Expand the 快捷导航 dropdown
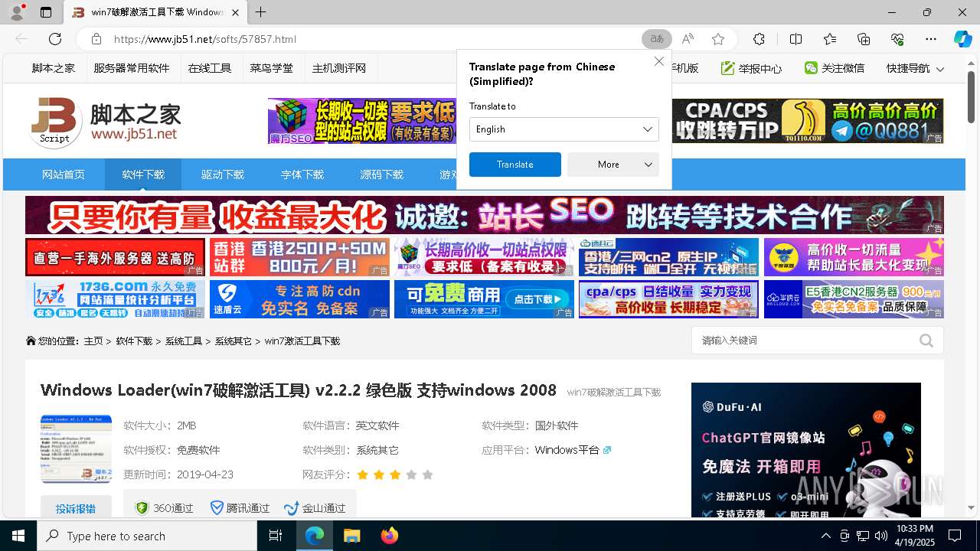The height and width of the screenshot is (551, 980). click(x=915, y=68)
